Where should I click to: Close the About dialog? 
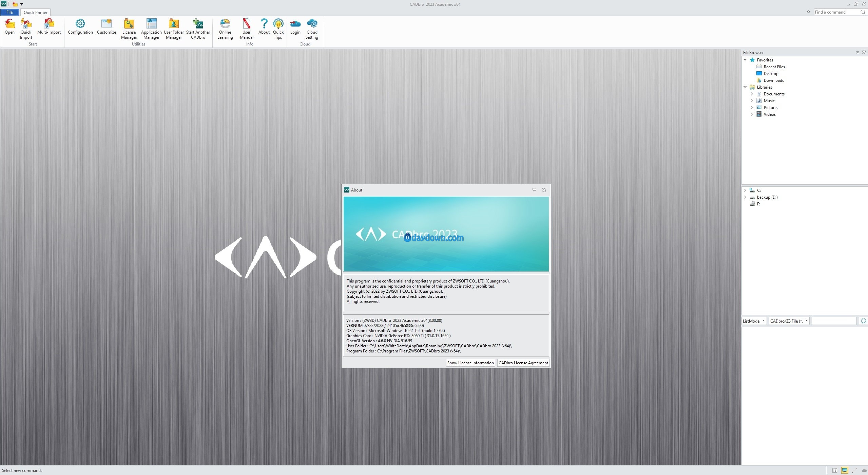point(544,190)
